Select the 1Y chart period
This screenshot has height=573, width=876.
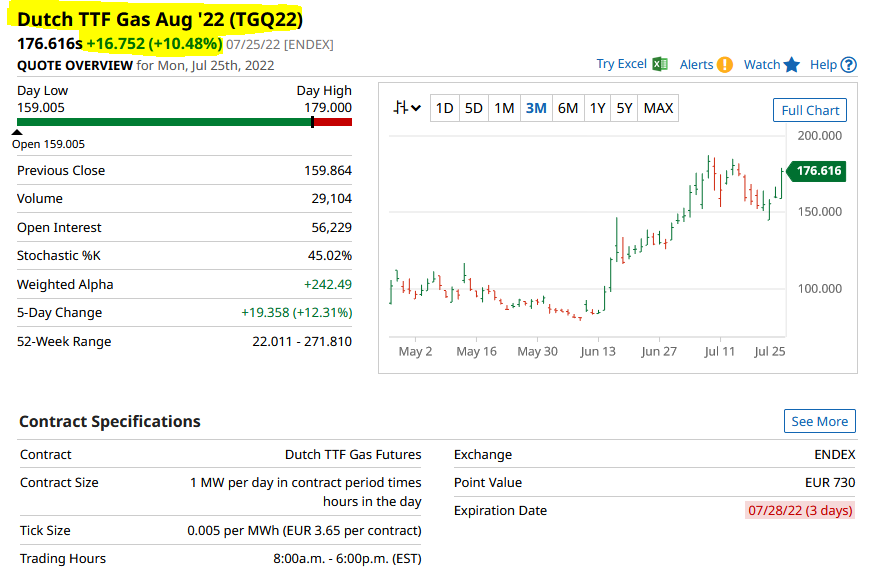598,108
